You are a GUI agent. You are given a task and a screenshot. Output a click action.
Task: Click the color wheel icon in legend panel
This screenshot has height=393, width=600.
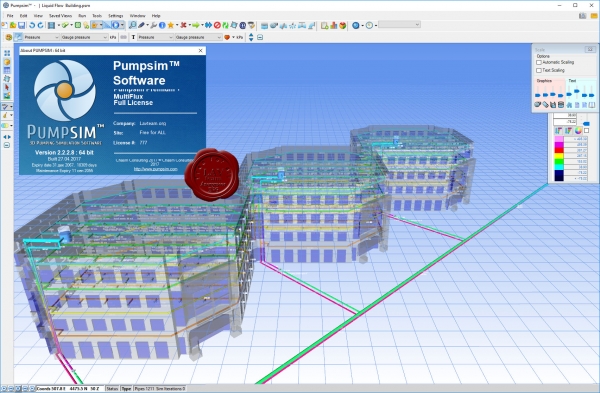pos(578,130)
